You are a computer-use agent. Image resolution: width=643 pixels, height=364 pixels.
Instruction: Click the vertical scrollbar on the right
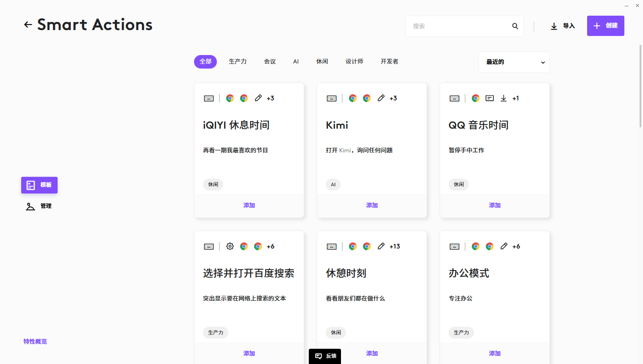[640, 86]
